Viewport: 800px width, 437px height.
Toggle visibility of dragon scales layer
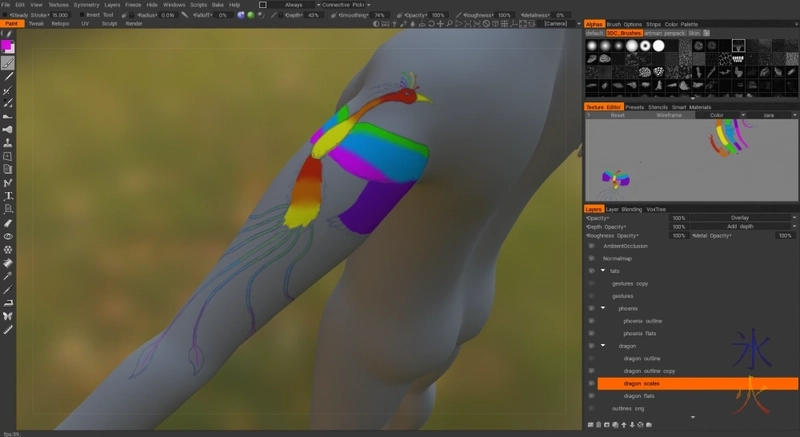pyautogui.click(x=591, y=383)
